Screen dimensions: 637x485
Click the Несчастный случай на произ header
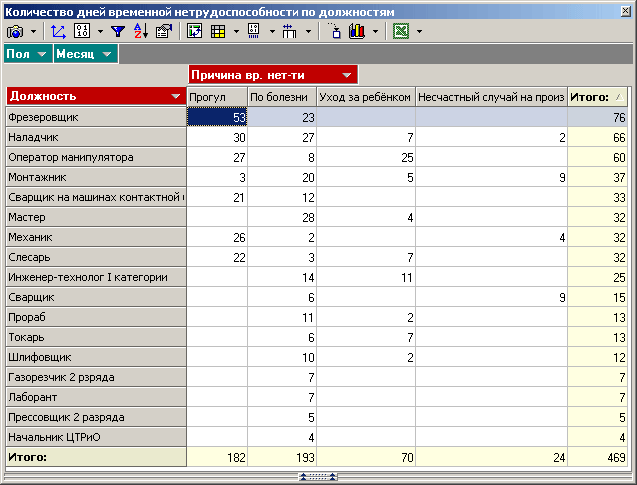[x=491, y=97]
